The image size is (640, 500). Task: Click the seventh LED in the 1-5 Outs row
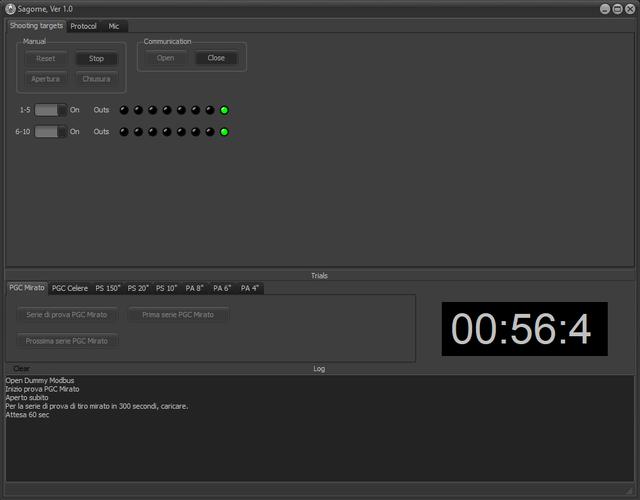(210, 110)
